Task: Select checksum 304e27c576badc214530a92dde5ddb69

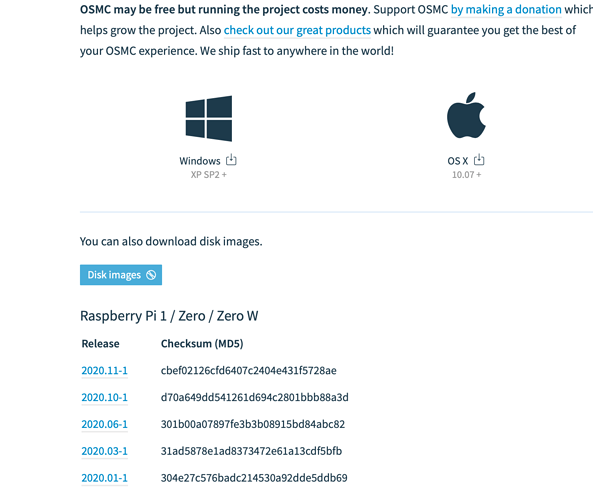Action: point(254,478)
